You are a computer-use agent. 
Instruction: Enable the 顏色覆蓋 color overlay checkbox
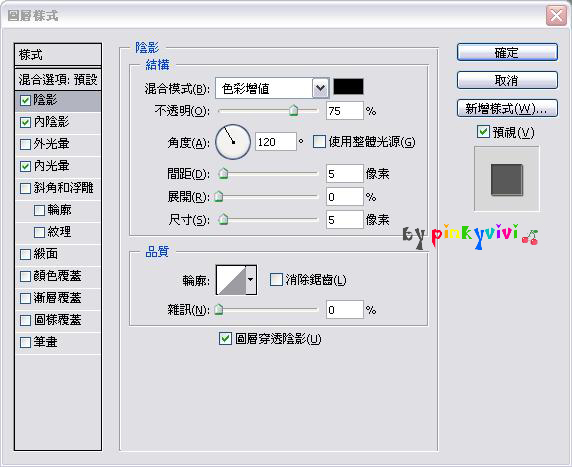[25, 276]
